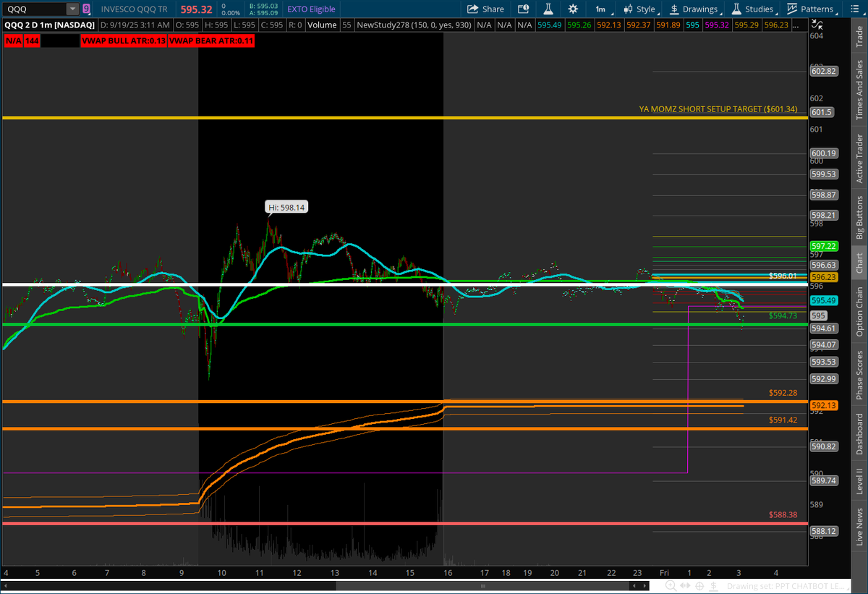Viewport: 868px width, 594px height.
Task: Open the Phase Scores sidebar tab
Action: click(859, 375)
